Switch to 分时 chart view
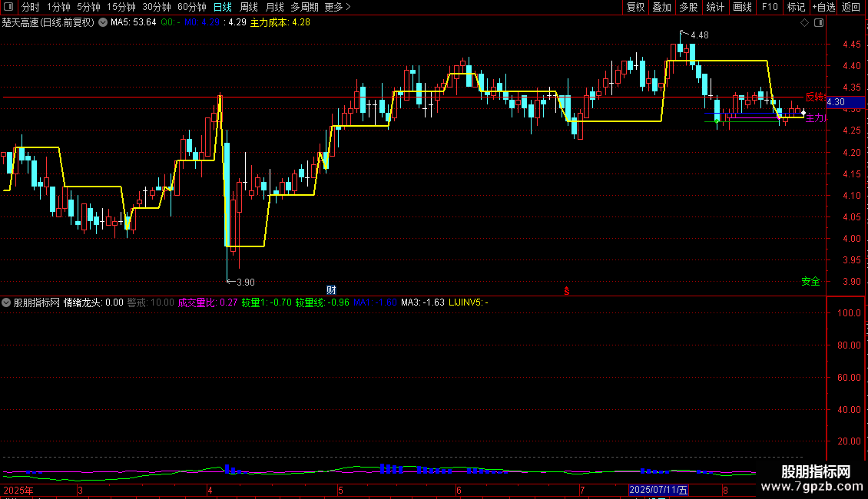 [31, 7]
